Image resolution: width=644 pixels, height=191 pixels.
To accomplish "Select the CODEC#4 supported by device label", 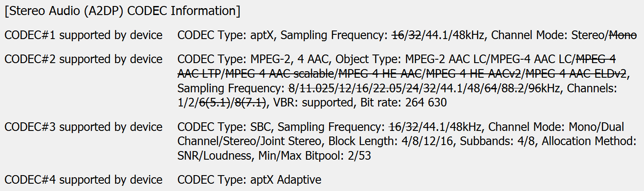I will point(83,179).
